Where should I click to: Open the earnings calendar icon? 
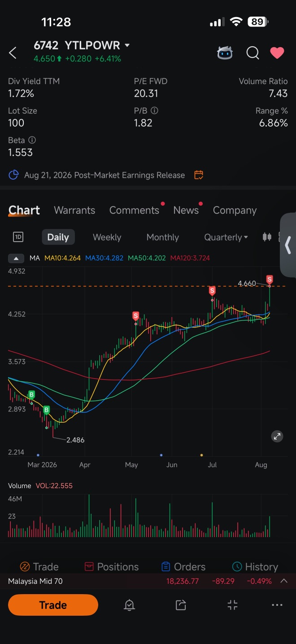click(x=199, y=175)
